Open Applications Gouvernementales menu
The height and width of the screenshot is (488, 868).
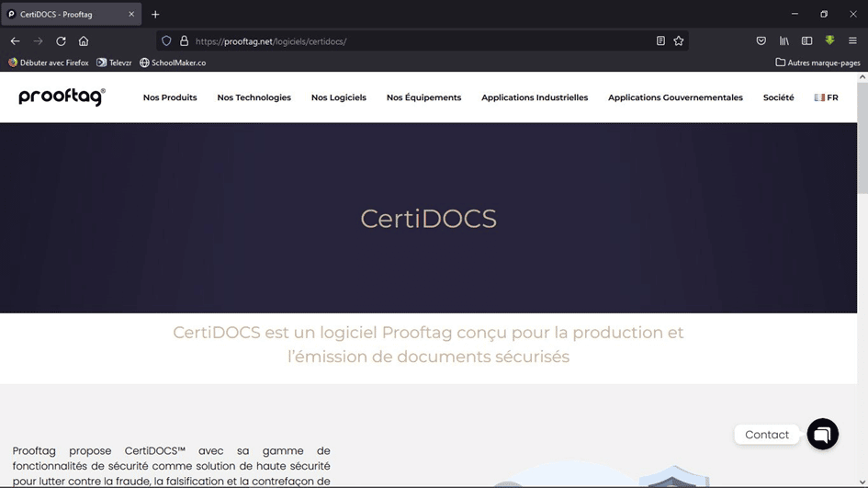click(675, 97)
